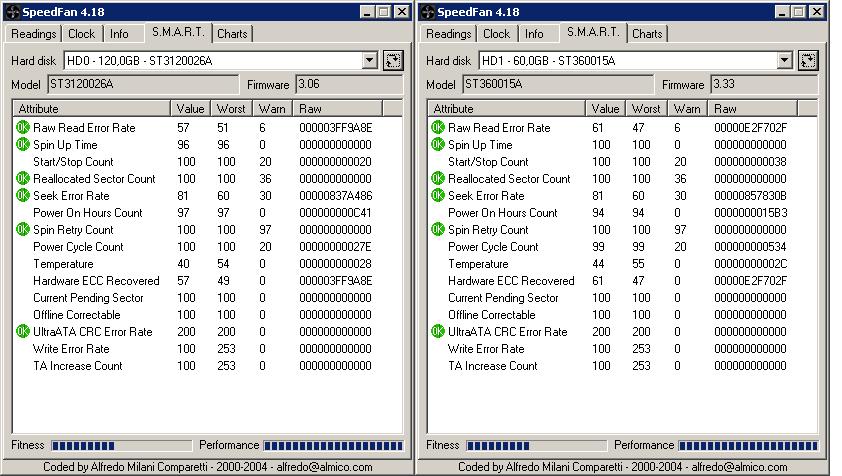Click the SpeedFan fan icon in left title bar
The height and width of the screenshot is (476, 842).
point(13,12)
